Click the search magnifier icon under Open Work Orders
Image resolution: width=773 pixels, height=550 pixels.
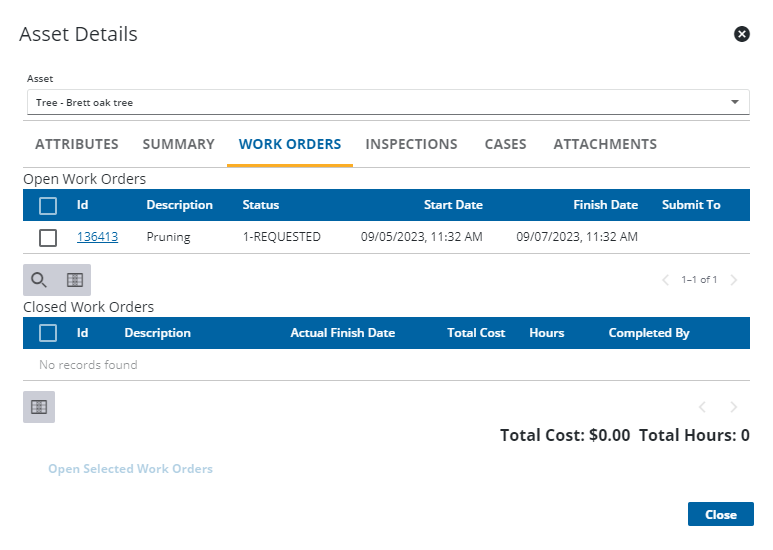[39, 280]
